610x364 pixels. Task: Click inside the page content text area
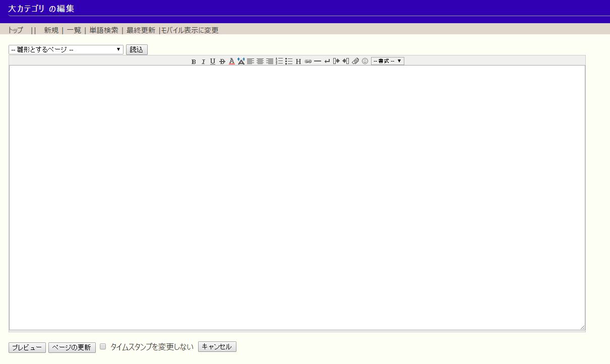pos(297,197)
